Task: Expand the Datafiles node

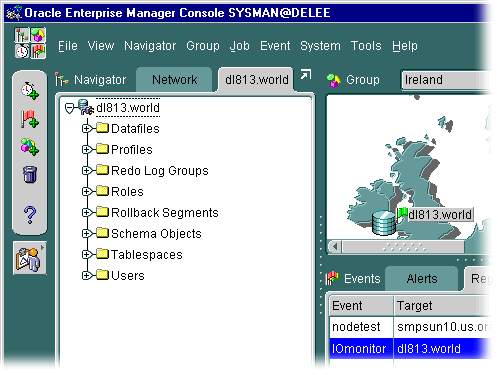Action: point(87,128)
